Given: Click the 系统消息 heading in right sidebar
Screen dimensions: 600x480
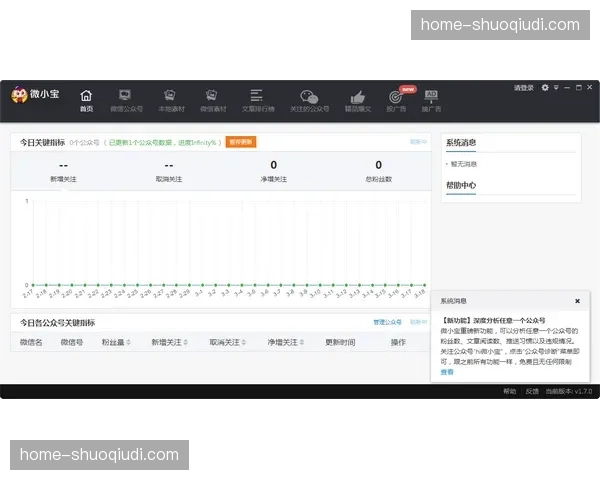Looking at the screenshot, I should [x=461, y=143].
